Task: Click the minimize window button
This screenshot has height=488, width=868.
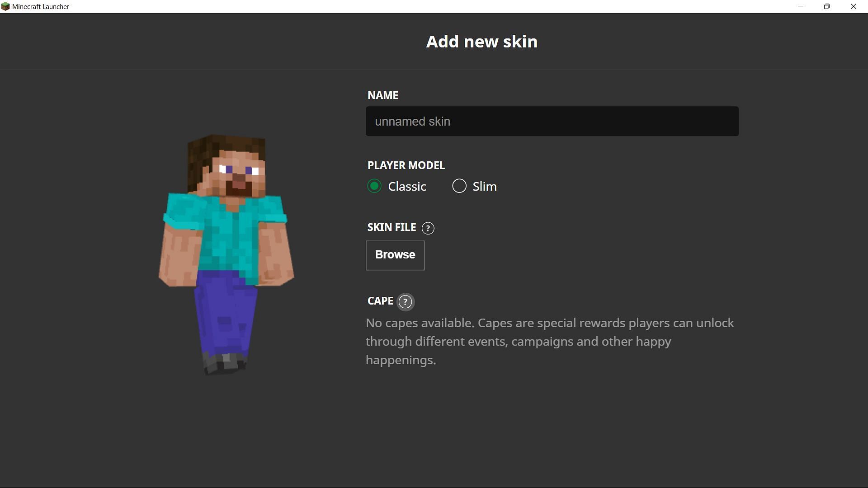Action: pyautogui.click(x=800, y=7)
